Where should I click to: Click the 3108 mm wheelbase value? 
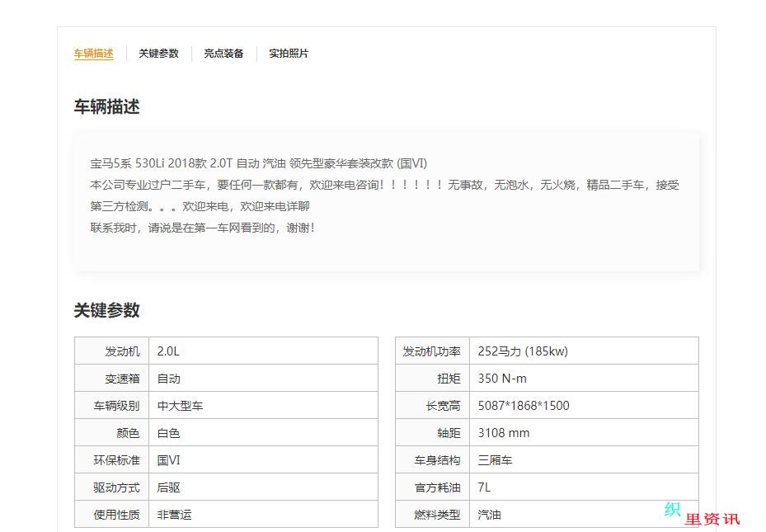pos(504,433)
